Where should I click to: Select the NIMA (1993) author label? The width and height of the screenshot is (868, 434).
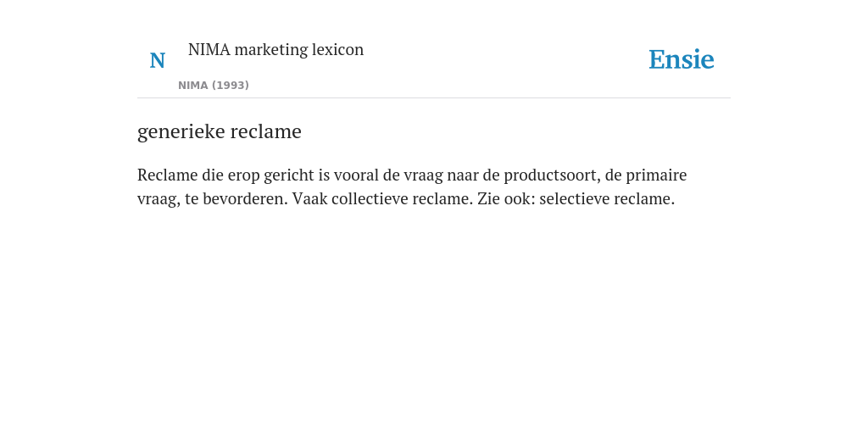click(214, 86)
